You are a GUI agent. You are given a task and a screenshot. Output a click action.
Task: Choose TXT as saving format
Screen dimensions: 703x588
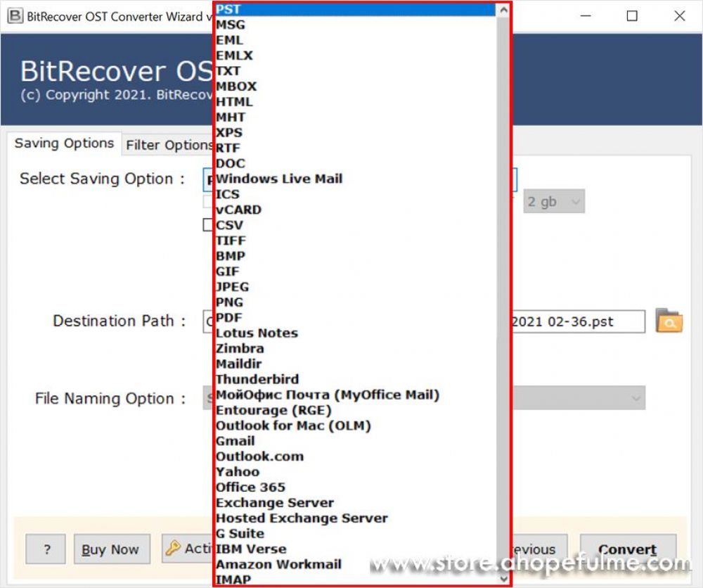[x=356, y=71]
